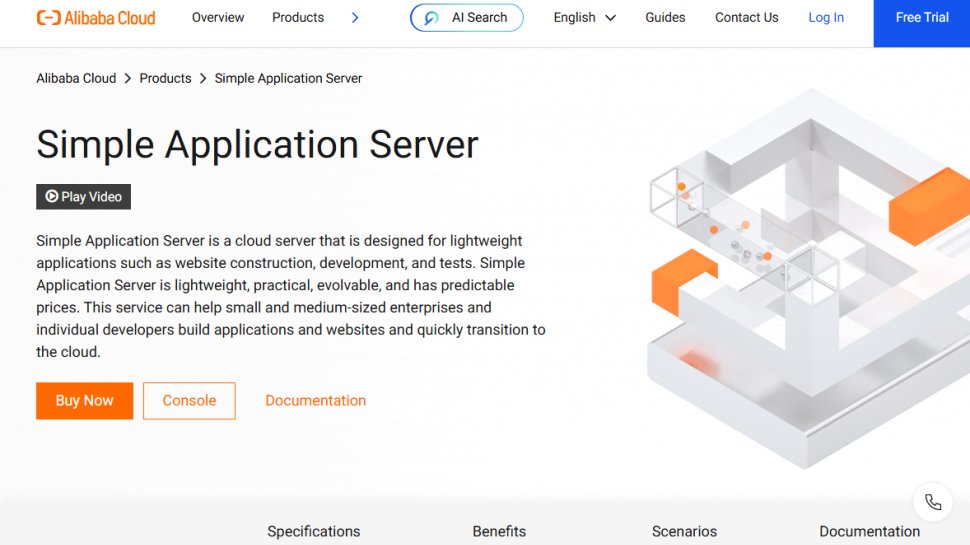970x545 pixels.
Task: Expand the English language dropdown
Action: coord(585,17)
